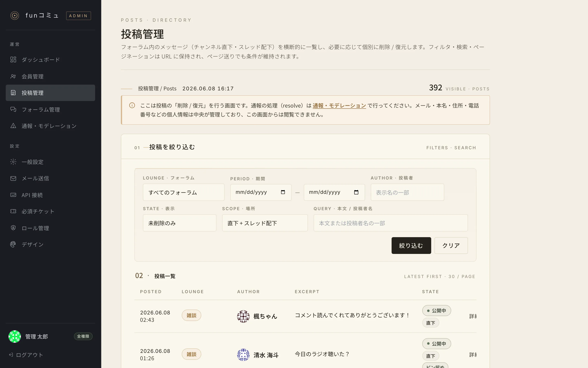
Task: Click the フォーラム管理 chat bubbles icon
Action: click(13, 110)
